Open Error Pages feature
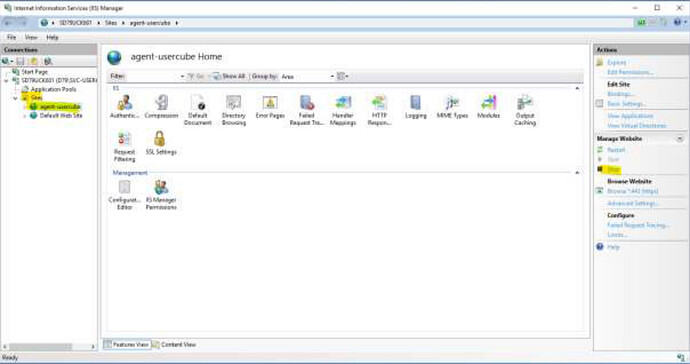 270,107
